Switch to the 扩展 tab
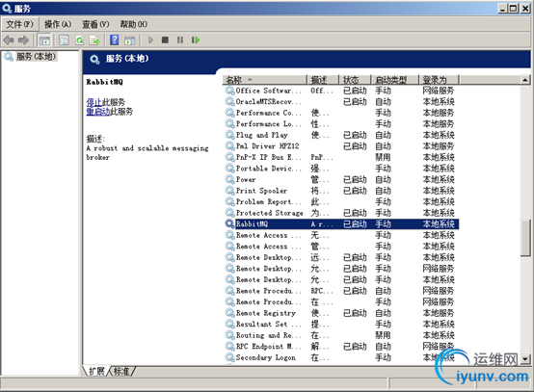534x392 pixels. 96,371
